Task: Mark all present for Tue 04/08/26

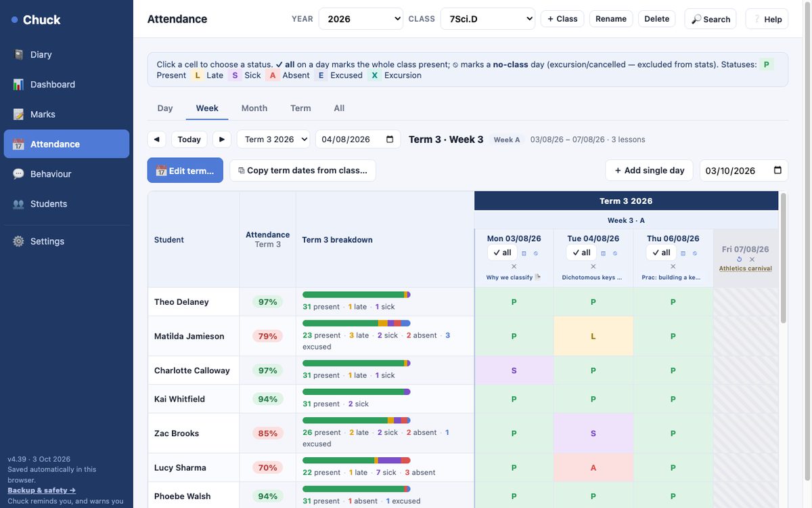Action: 581,253
